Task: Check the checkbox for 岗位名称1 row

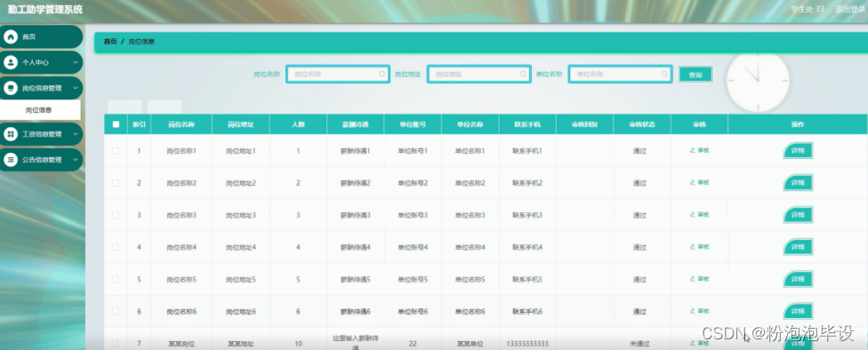Action: (115, 150)
